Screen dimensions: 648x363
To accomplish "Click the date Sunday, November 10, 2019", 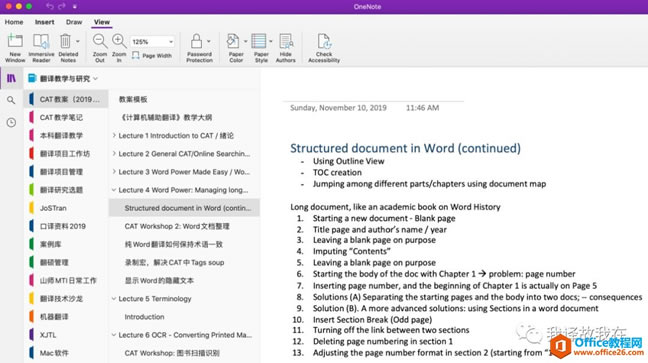I will pyautogui.click(x=338, y=108).
